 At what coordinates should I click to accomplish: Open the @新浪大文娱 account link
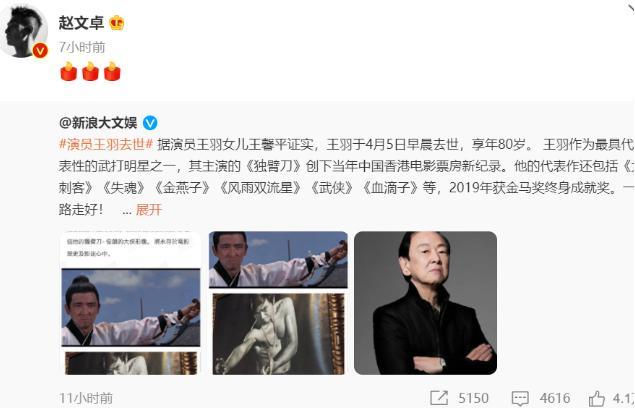click(98, 122)
